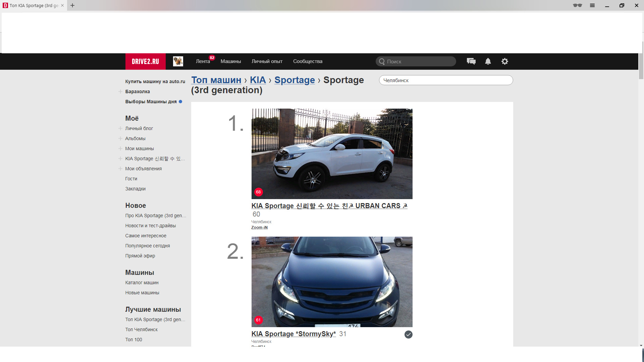Click the red 68 badge on the first car photo
The width and height of the screenshot is (644, 362).
point(258,192)
